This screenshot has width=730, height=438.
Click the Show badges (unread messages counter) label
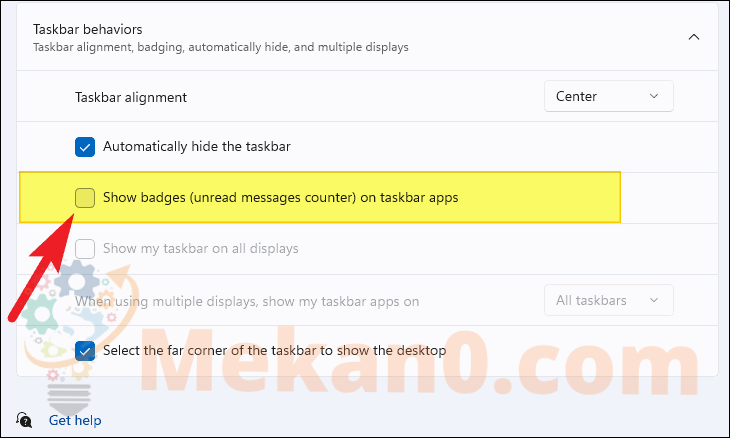click(281, 198)
